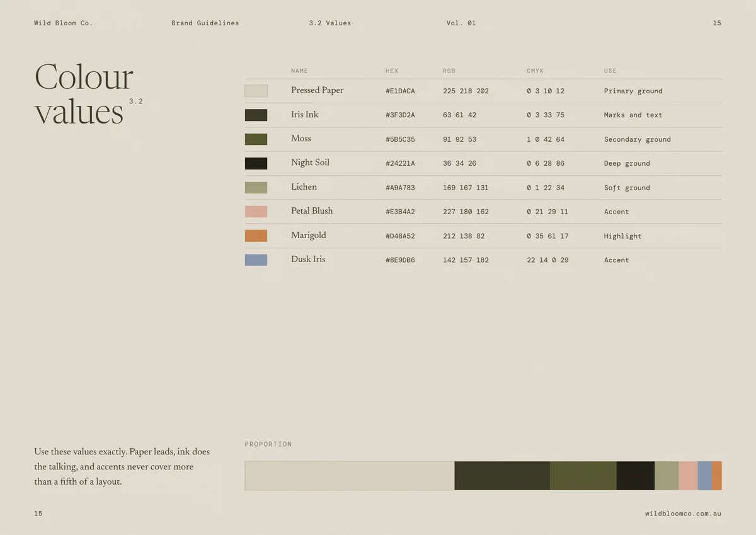Viewport: 756px width, 535px height.
Task: Select the Moss swatch in the table
Action: [x=256, y=139]
